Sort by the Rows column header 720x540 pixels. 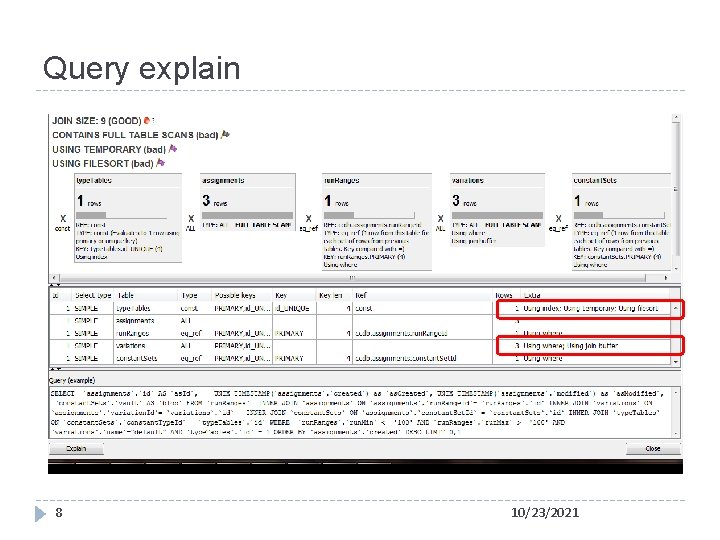tap(506, 295)
